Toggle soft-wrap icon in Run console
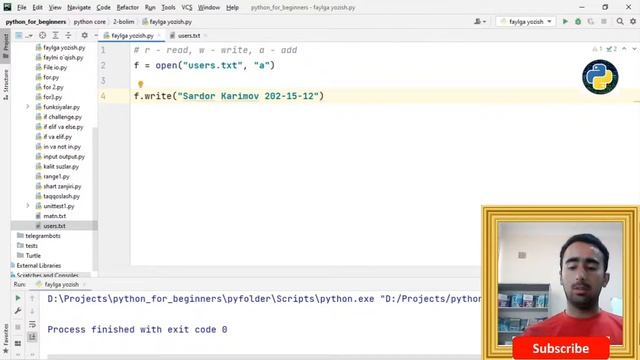 pyautogui.click(x=32, y=324)
